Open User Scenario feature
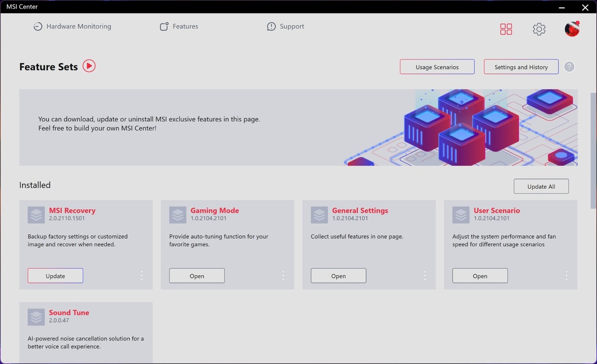Image resolution: width=597 pixels, height=364 pixels. coord(480,276)
